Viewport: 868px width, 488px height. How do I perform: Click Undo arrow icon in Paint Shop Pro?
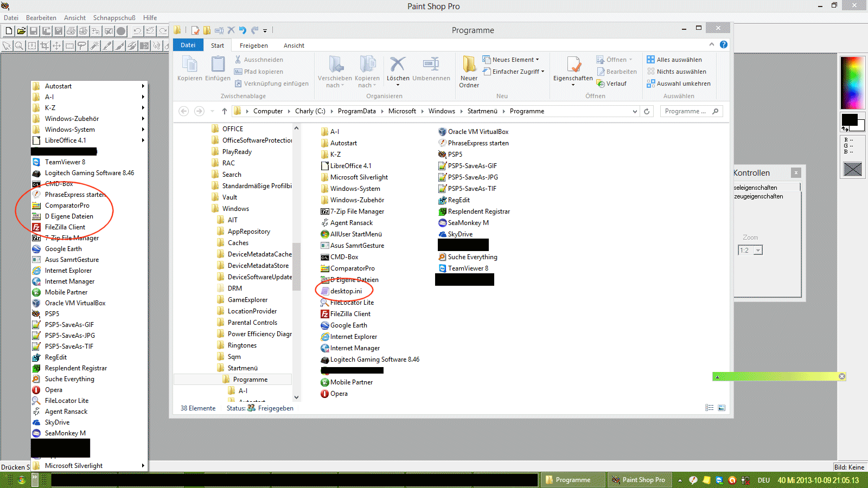pyautogui.click(x=137, y=31)
